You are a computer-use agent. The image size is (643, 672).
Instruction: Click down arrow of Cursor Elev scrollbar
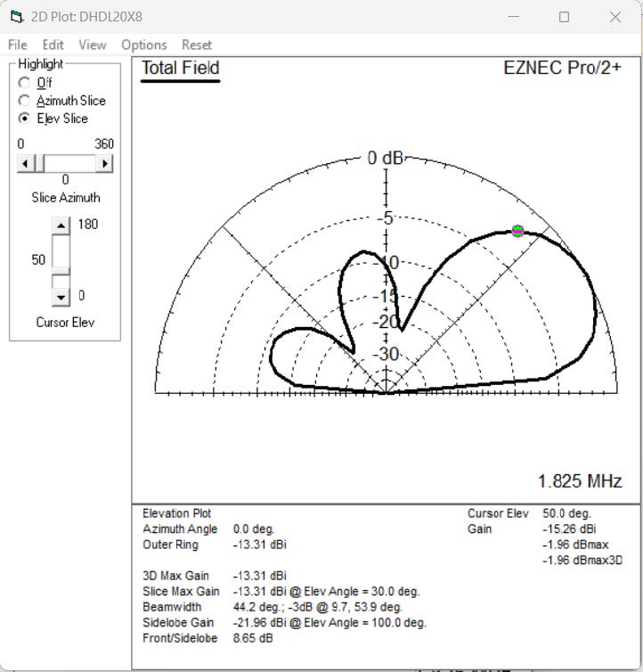click(x=61, y=296)
